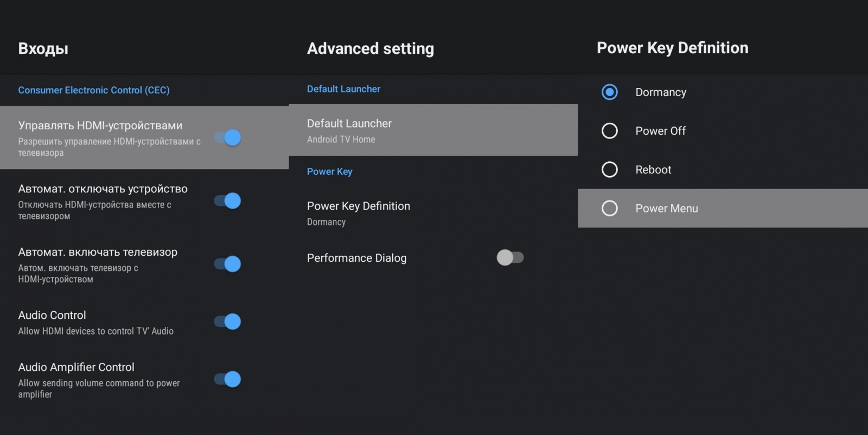The height and width of the screenshot is (435, 868).
Task: Click the Audio Control setting label
Action: pos(52,315)
